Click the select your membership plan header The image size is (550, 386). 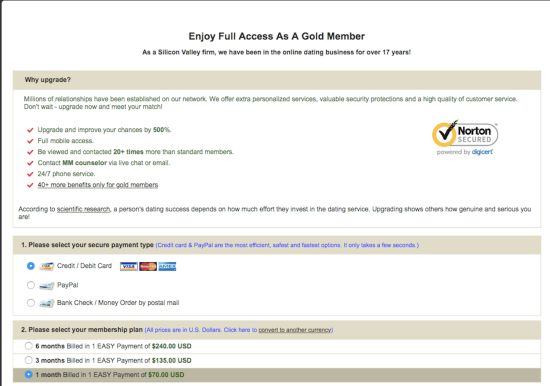pyautogui.click(x=277, y=330)
